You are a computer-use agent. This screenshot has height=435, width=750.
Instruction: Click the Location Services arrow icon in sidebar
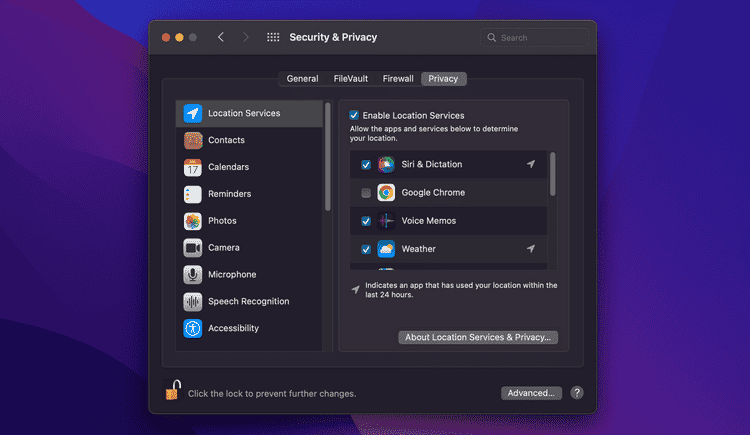click(x=193, y=113)
